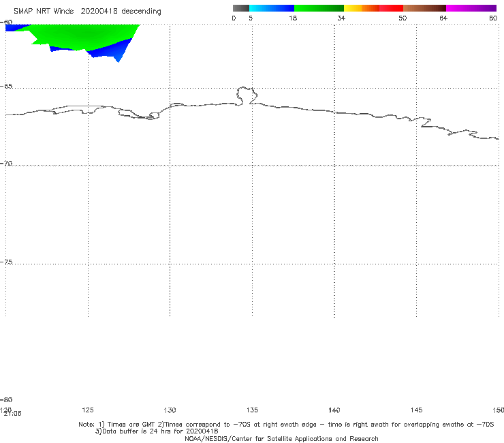Viewport: 504px width, 443px height.
Task: Click the latitude label '-70'
Action: pos(6,164)
